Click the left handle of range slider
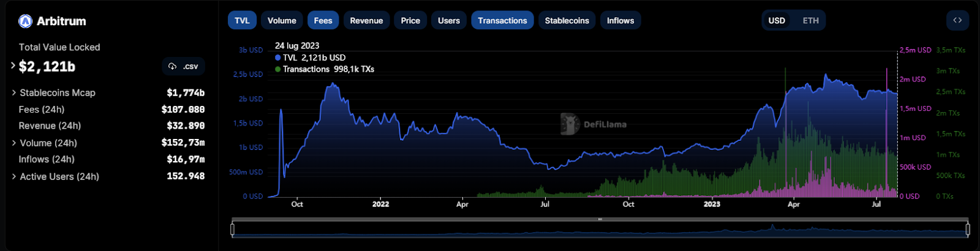The image size is (980, 251). click(232, 230)
